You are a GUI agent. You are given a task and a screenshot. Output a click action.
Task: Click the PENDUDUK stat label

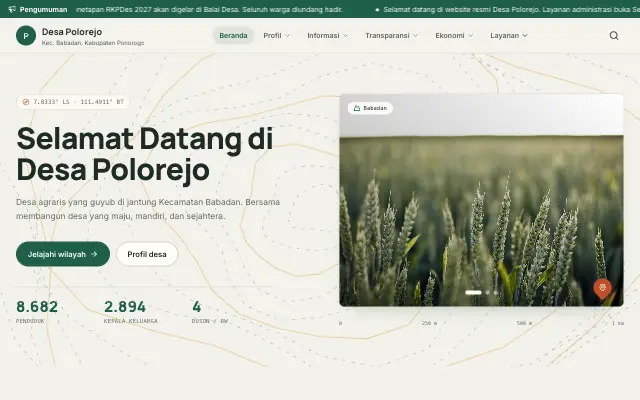point(30,321)
